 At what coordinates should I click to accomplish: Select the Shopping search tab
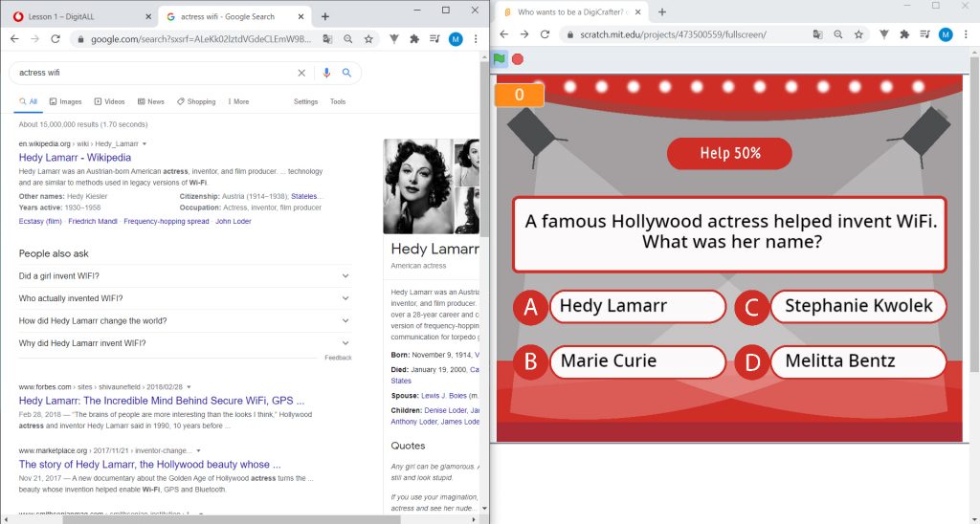pyautogui.click(x=195, y=101)
